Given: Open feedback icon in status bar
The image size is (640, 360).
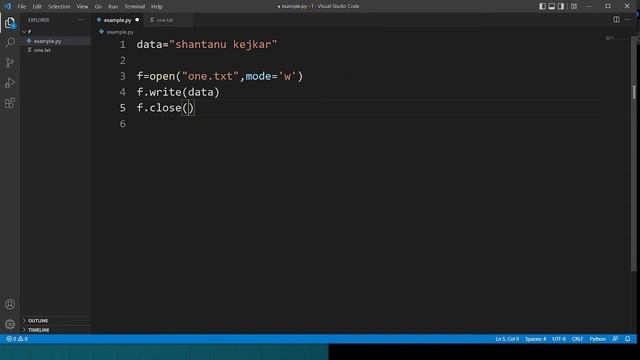Looking at the screenshot, I should point(615,339).
